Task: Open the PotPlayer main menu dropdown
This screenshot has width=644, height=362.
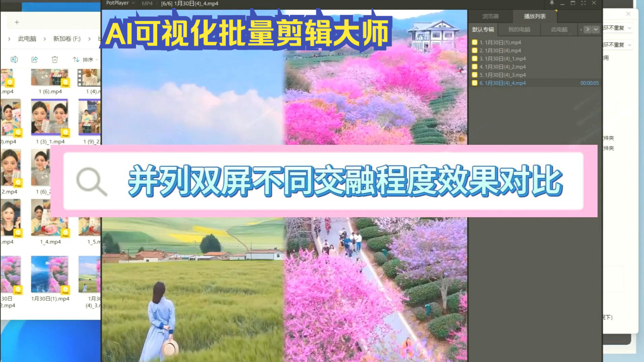Action: [120, 3]
